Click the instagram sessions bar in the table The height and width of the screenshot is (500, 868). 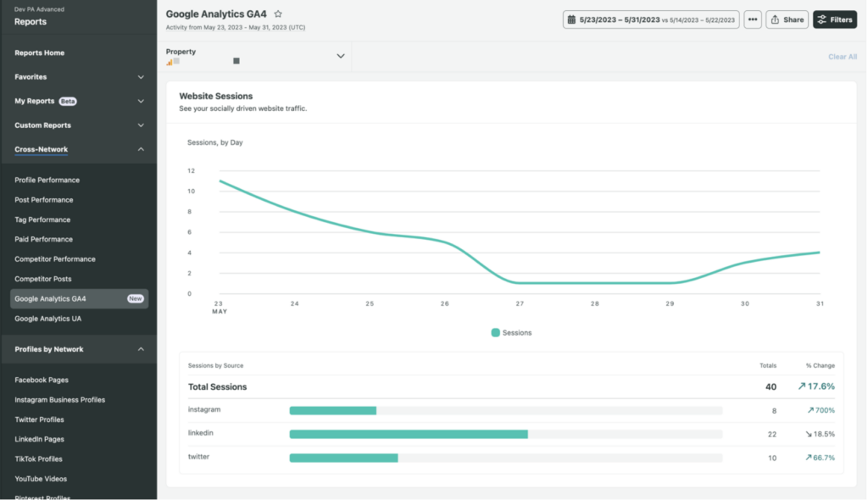pyautogui.click(x=332, y=409)
